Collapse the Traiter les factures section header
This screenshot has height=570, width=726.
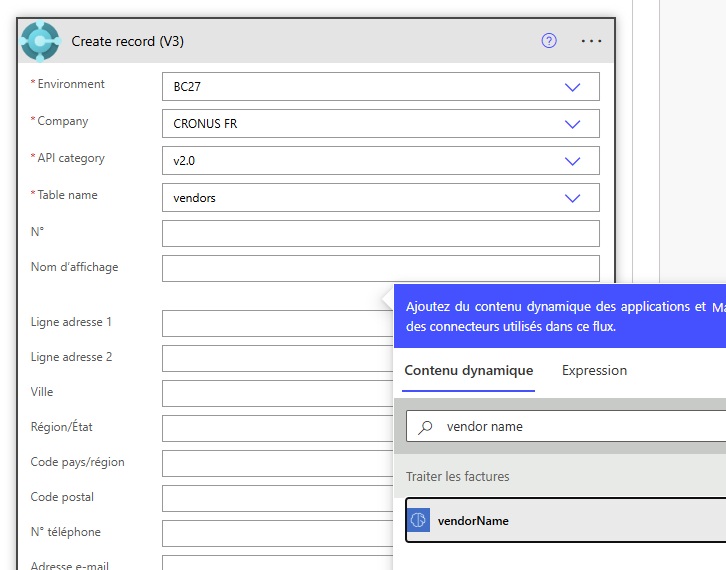coord(560,477)
